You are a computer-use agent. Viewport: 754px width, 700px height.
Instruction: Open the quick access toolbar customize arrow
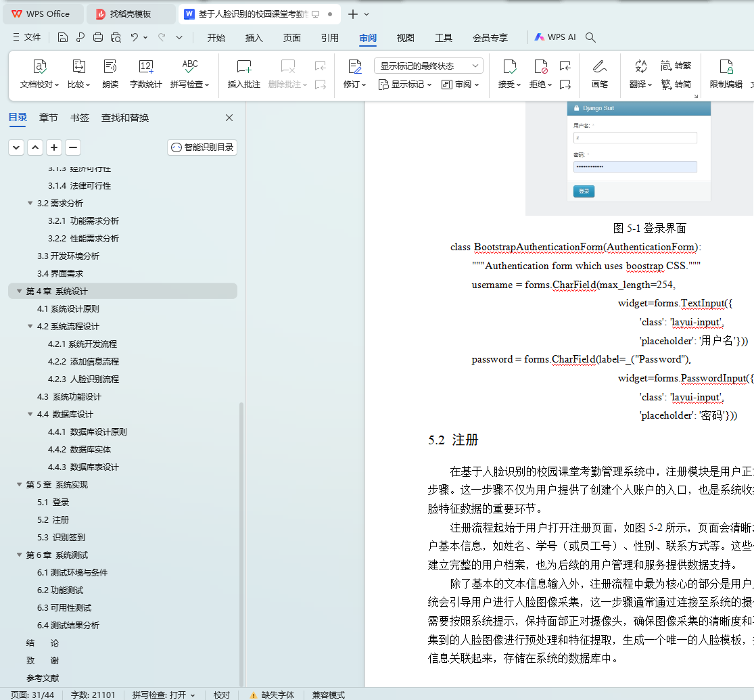click(179, 37)
